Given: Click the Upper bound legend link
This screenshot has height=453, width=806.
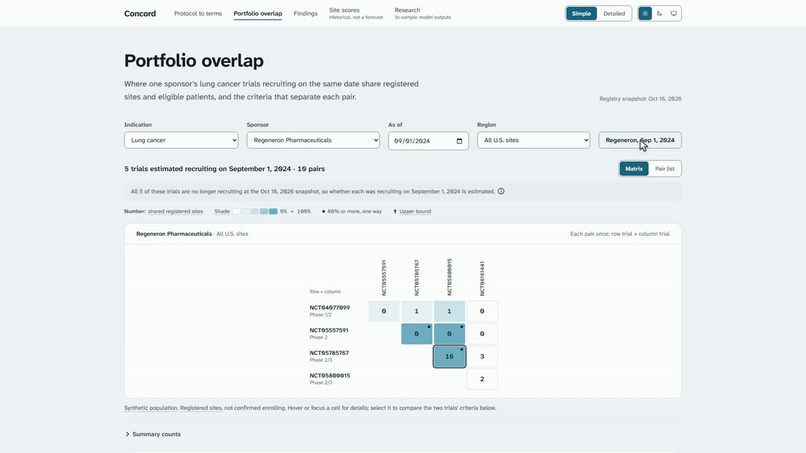Looking at the screenshot, I should click(415, 211).
